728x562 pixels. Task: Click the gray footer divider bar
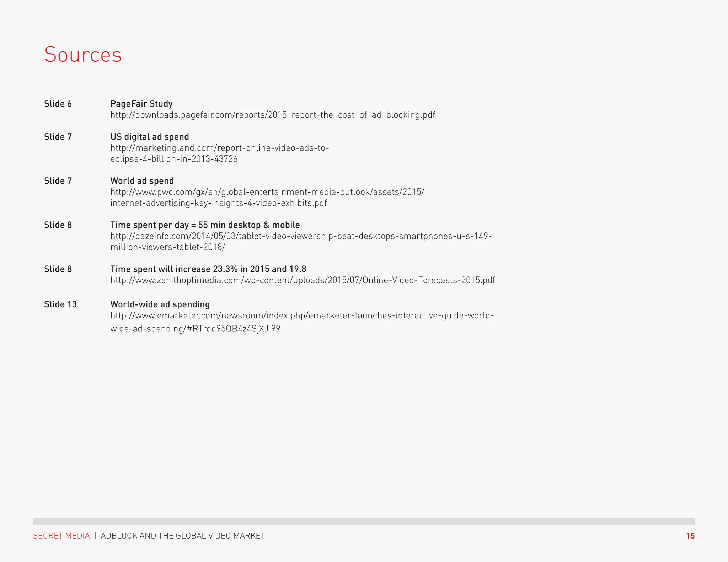[364, 522]
